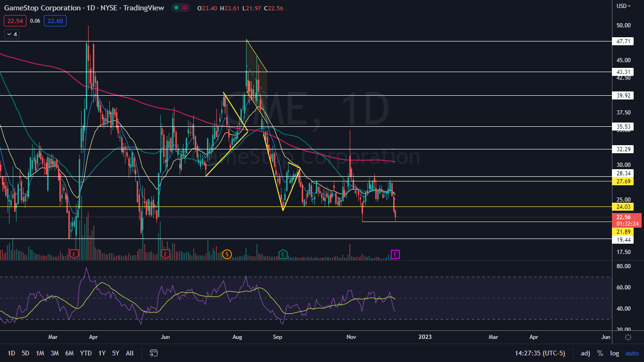Click the 28.34 price level label
644x362 pixels.
coord(624,173)
